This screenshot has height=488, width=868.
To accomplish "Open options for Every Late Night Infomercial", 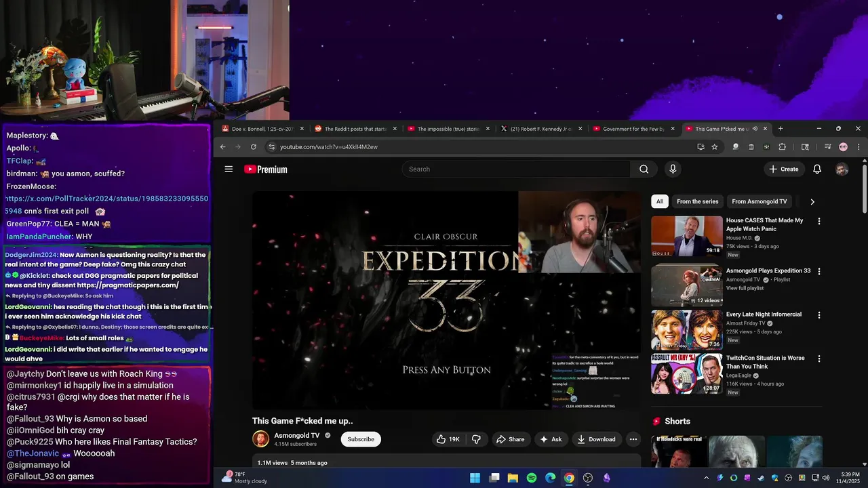I will [818, 315].
